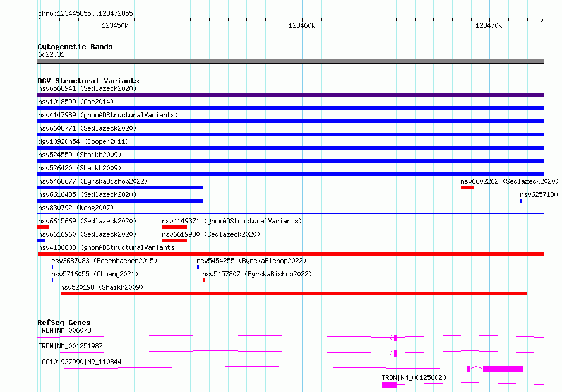Open nsv4149371 (gnomADStructuralVariants) label
The height and width of the screenshot is (392, 562).
click(x=232, y=221)
